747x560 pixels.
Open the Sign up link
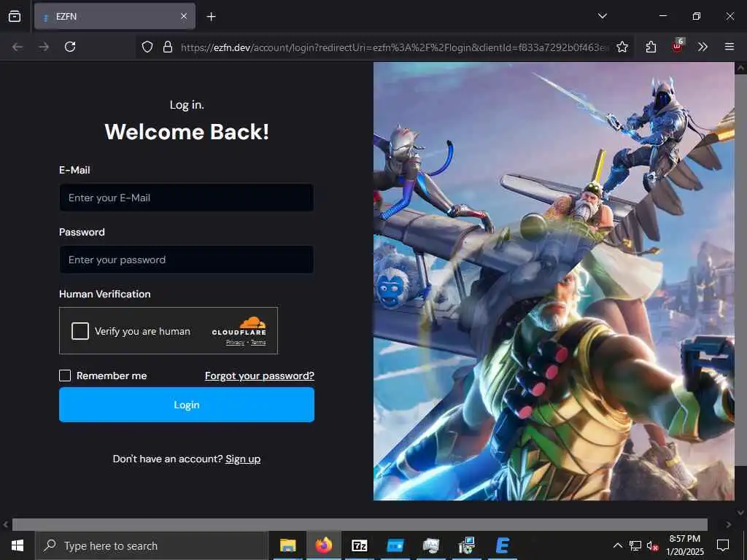point(243,459)
